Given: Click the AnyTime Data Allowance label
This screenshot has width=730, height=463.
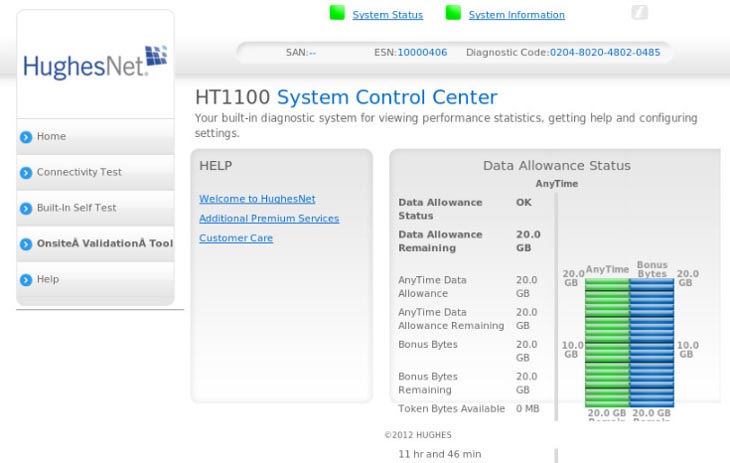Looking at the screenshot, I should (x=432, y=287).
